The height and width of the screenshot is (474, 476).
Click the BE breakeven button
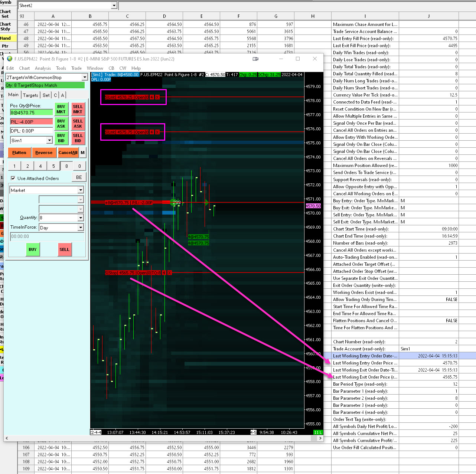click(x=79, y=177)
